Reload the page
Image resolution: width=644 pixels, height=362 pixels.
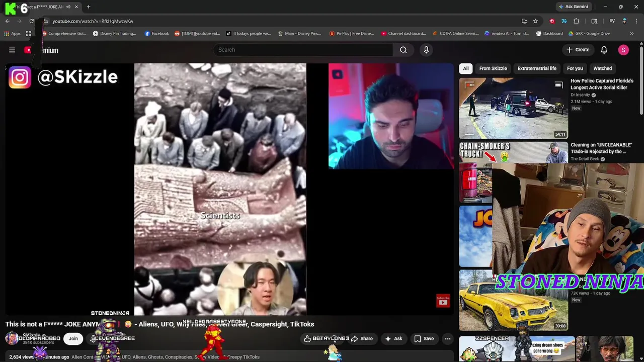pos(31,21)
